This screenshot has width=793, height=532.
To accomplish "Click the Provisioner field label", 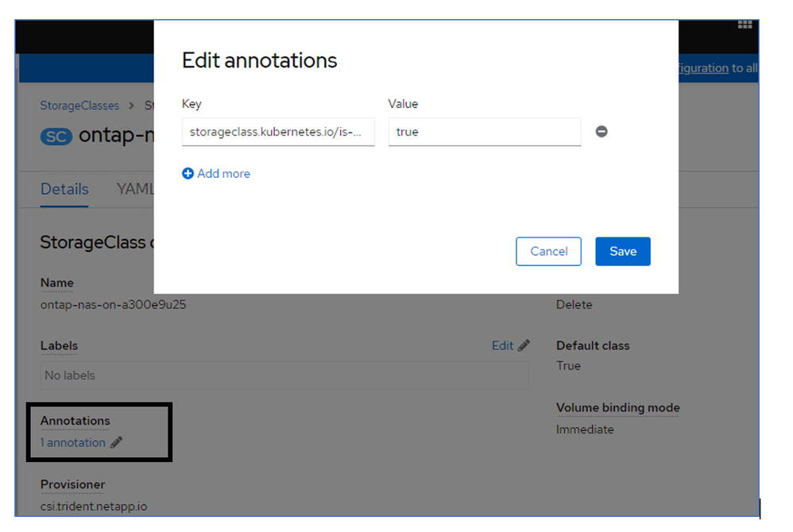I will pyautogui.click(x=72, y=484).
